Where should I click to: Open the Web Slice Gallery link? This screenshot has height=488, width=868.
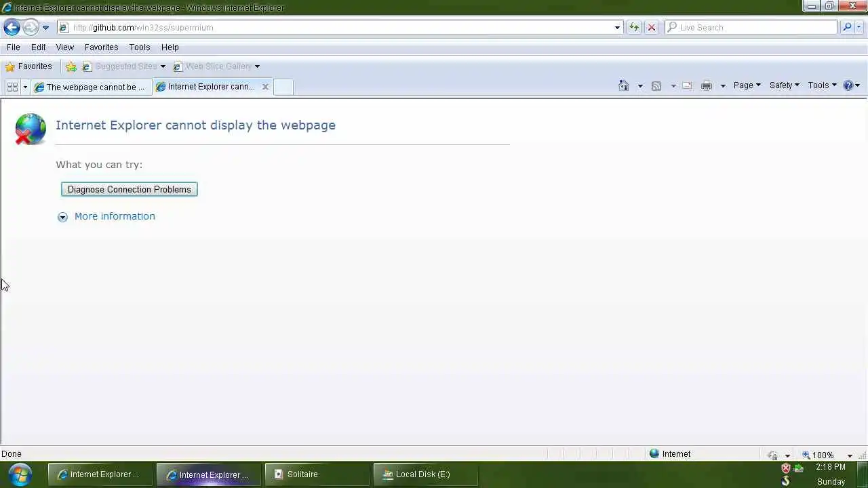(x=212, y=66)
